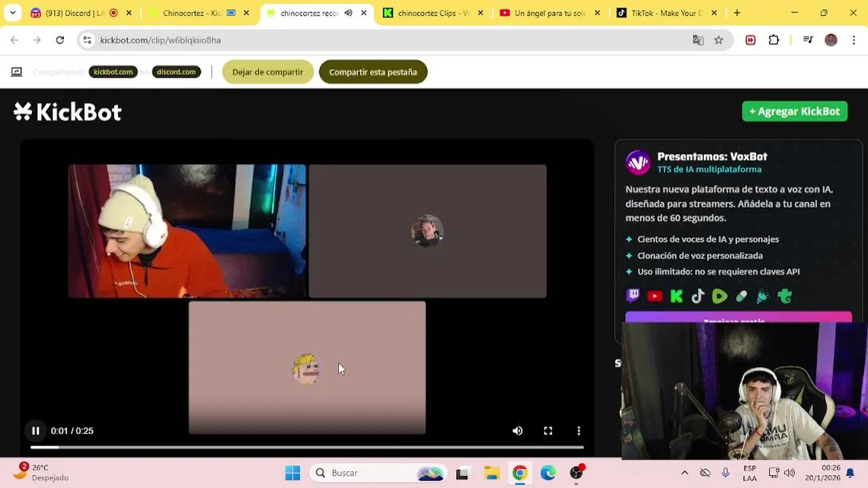Seek along the clip progress bar
Image resolution: width=868 pixels, height=488 pixels.
pyautogui.click(x=307, y=447)
